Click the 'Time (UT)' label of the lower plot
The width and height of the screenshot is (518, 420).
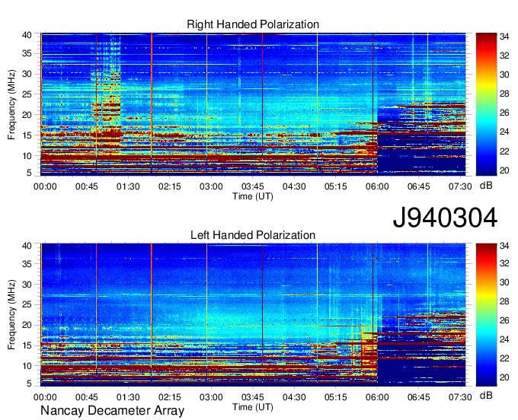253,407
